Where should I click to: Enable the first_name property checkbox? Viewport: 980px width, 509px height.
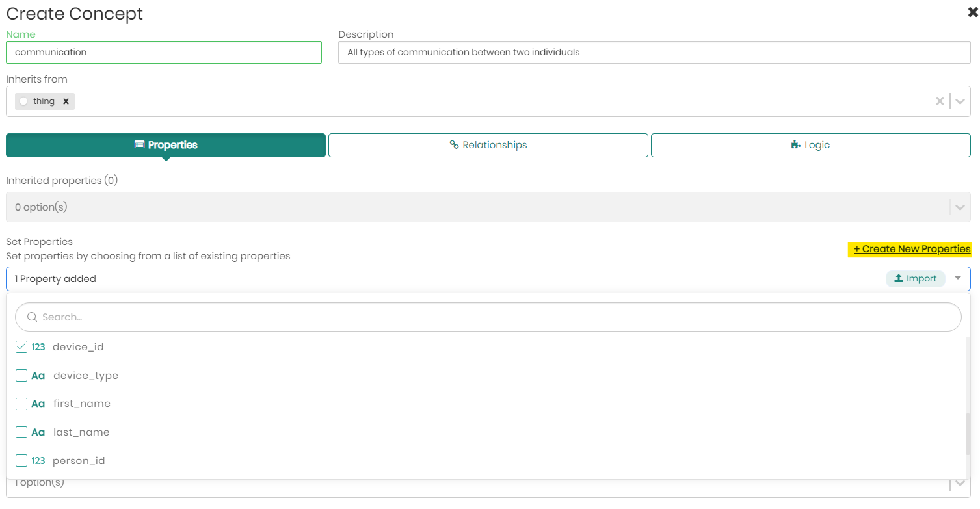click(x=21, y=404)
